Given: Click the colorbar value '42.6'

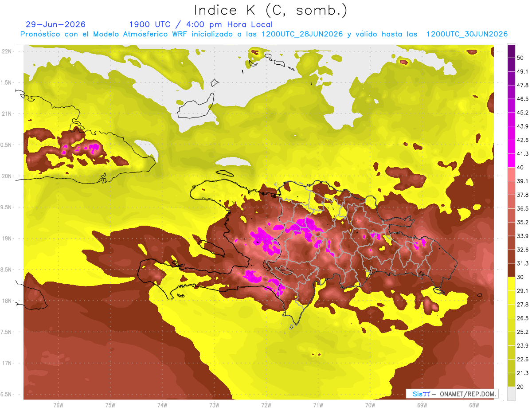Looking at the screenshot, I should click(523, 140).
